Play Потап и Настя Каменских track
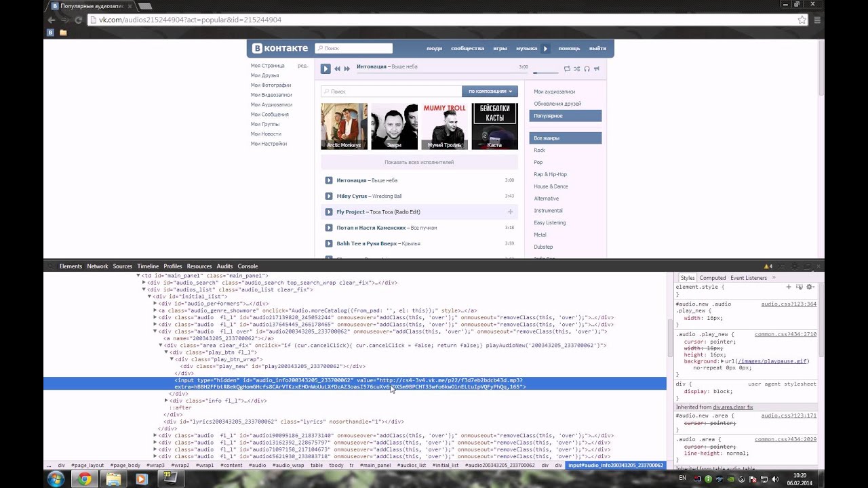Viewport: 868px width, 488px height. [329, 228]
